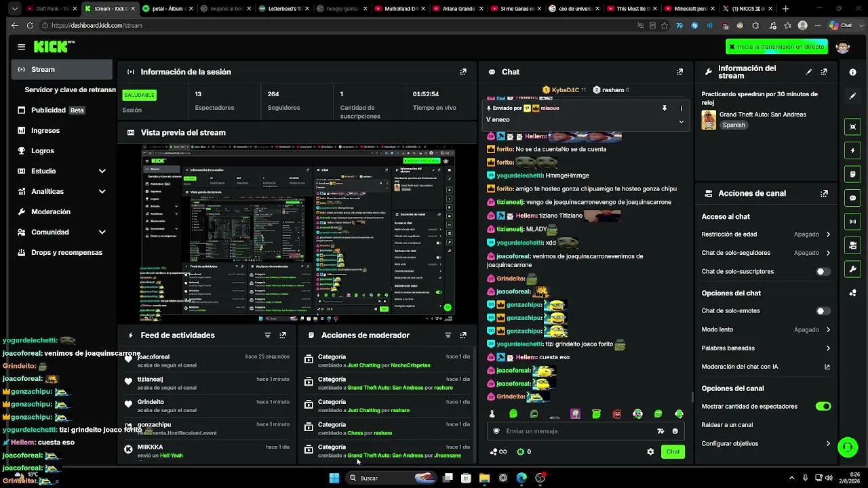
Task: Turn off Mostrar cantidad de espectadores
Action: coord(823,407)
